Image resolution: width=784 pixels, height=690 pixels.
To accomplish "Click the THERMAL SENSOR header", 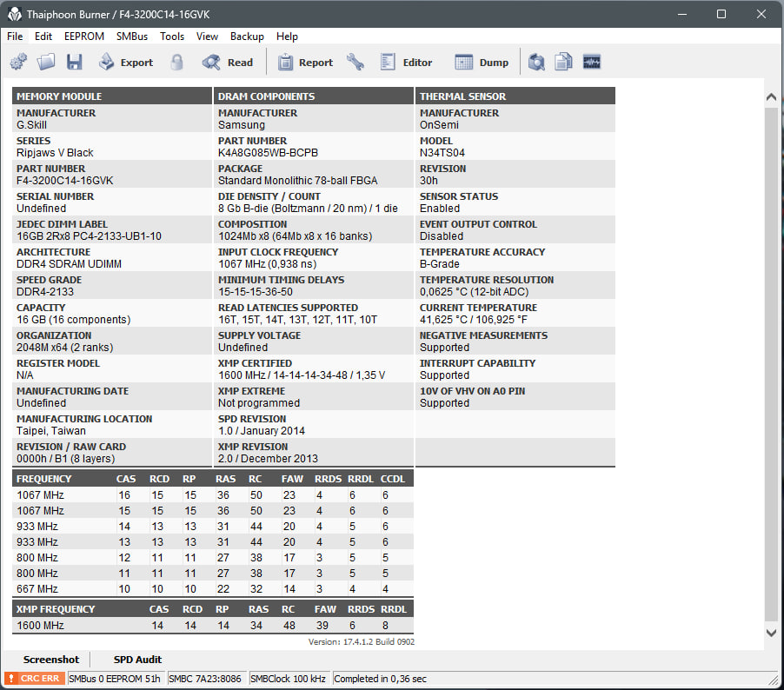I will point(515,96).
